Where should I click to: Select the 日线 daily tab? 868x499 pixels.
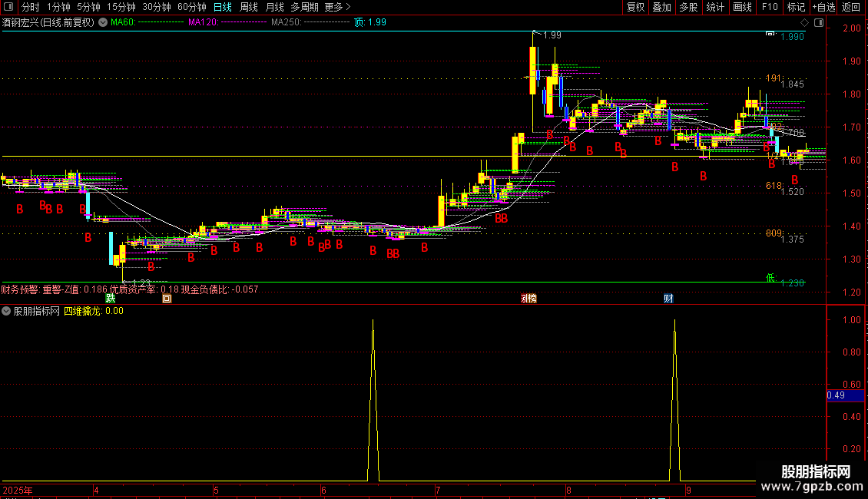click(x=223, y=7)
